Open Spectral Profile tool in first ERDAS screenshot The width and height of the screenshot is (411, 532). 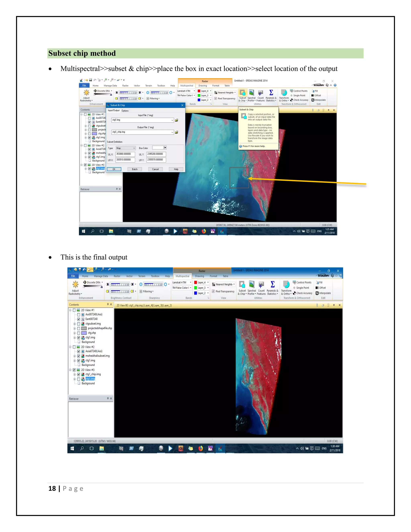[251, 96]
